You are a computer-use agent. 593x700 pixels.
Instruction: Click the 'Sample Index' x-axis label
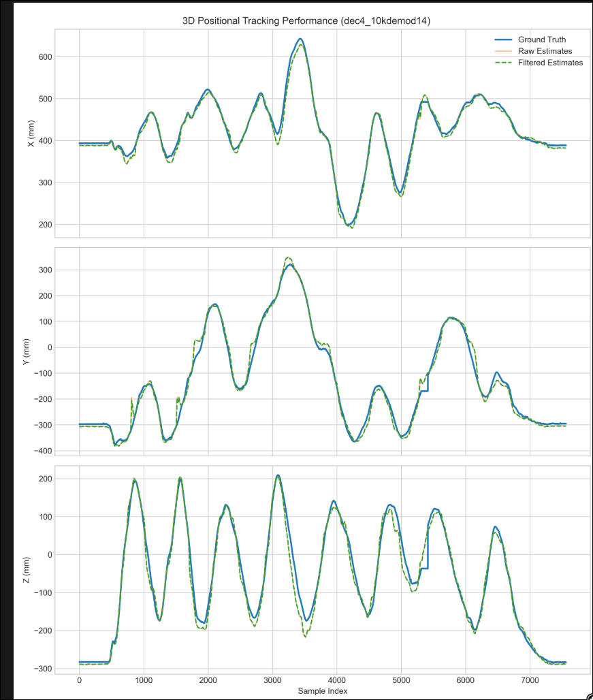point(323,691)
